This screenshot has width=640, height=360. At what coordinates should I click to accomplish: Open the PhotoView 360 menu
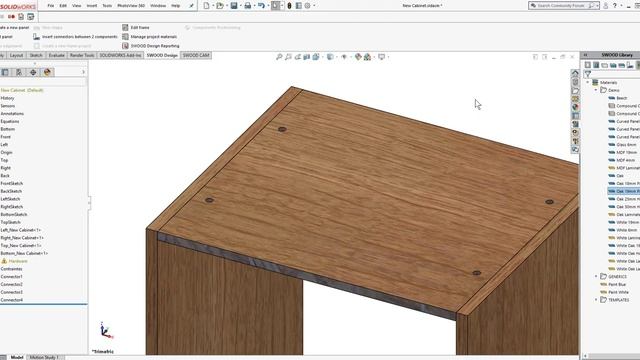[131, 6]
